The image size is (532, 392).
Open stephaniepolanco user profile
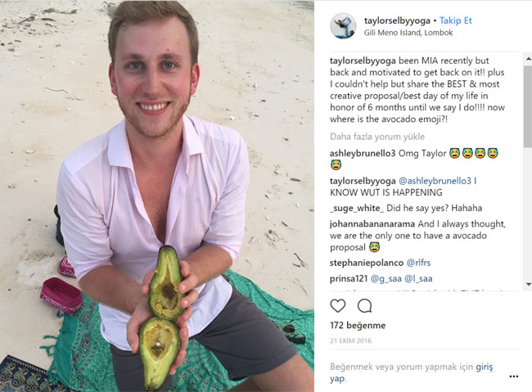(367, 264)
